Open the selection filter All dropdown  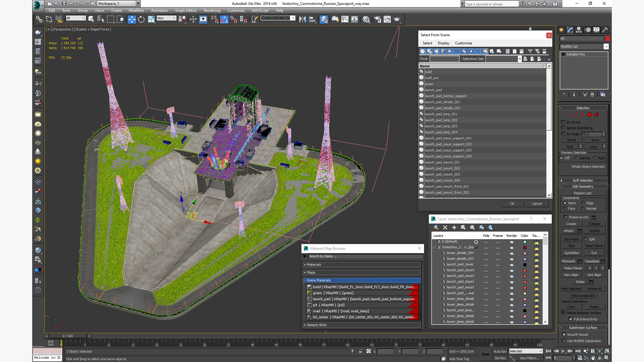click(76, 18)
